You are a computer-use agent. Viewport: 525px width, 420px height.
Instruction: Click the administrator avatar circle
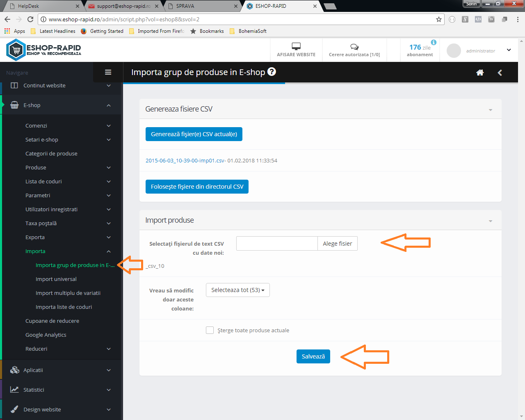coord(454,50)
